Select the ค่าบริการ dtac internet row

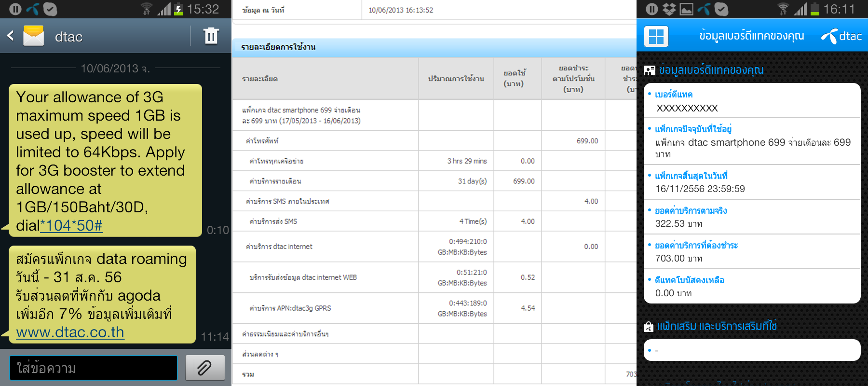click(x=434, y=247)
